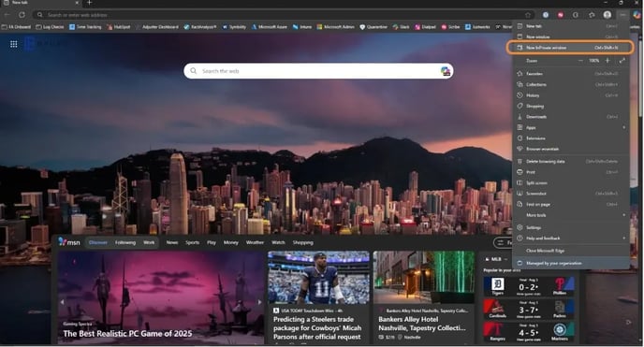Open the Weather category
Viewport: 644px width, 347px height.
(255, 242)
